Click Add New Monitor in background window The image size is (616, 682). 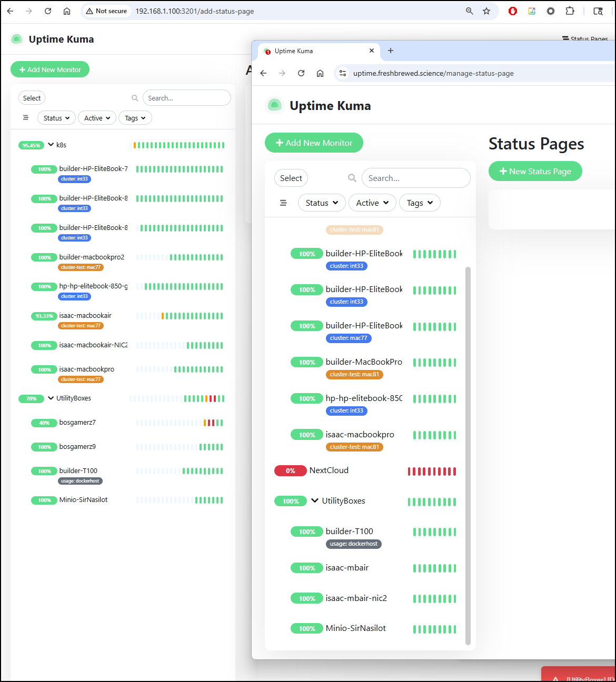coord(50,69)
